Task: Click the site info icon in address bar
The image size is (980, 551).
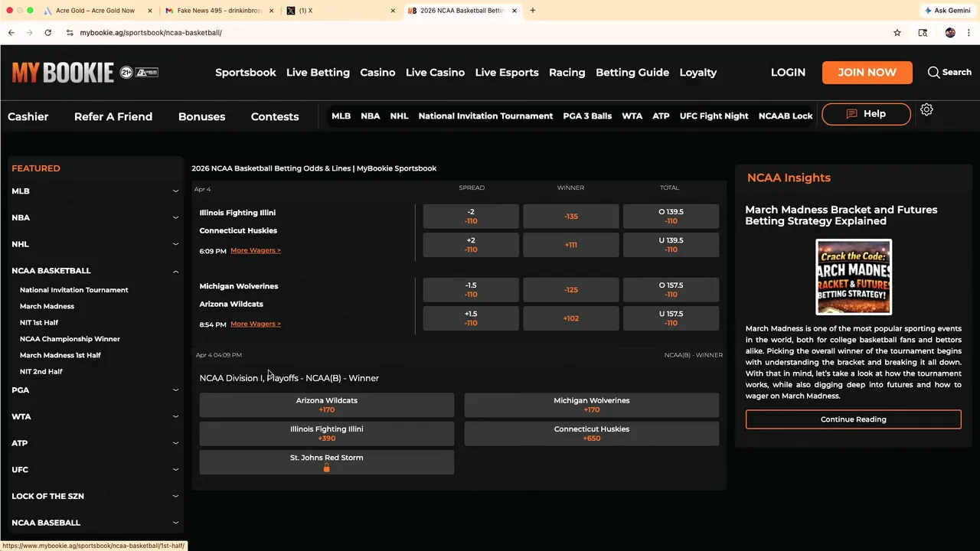Action: [x=70, y=32]
